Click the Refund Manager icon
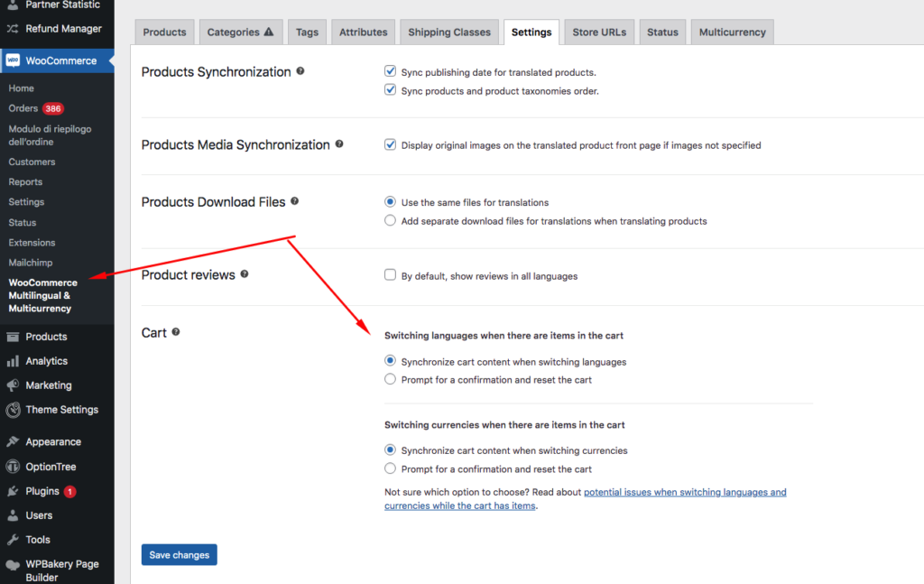Screen dimensions: 924x584 pos(13,28)
